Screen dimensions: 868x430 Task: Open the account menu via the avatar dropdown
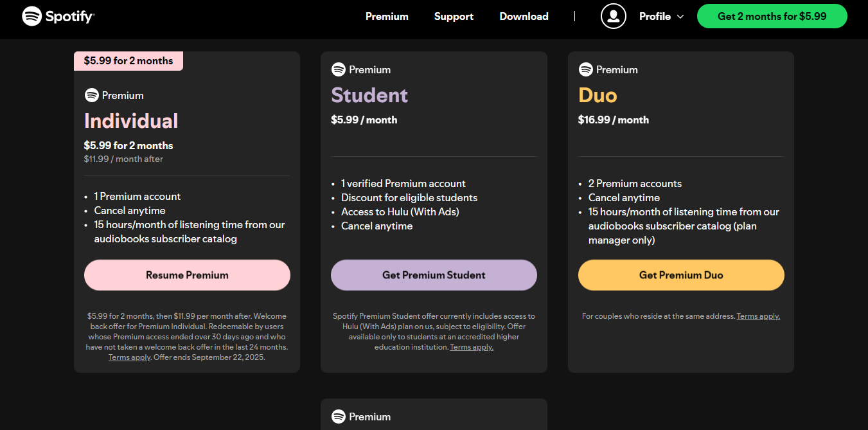[613, 16]
